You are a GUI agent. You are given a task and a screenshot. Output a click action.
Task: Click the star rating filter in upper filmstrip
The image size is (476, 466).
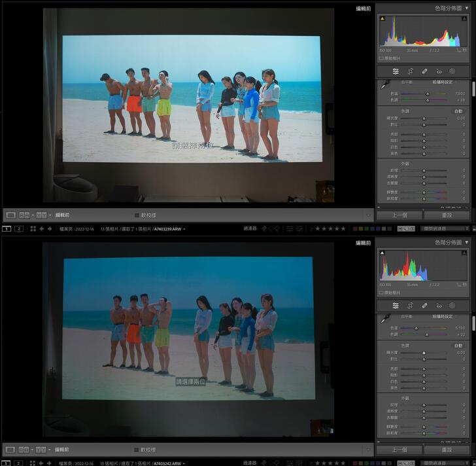coord(331,229)
